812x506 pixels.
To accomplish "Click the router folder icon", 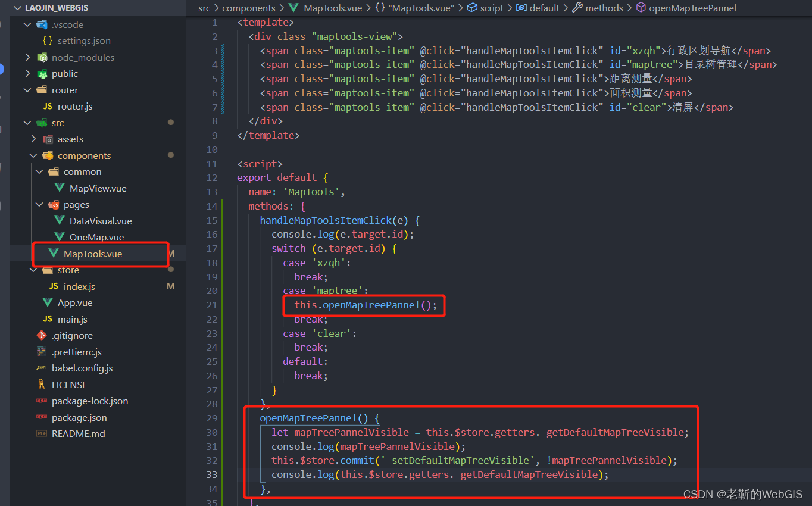I will [x=42, y=90].
